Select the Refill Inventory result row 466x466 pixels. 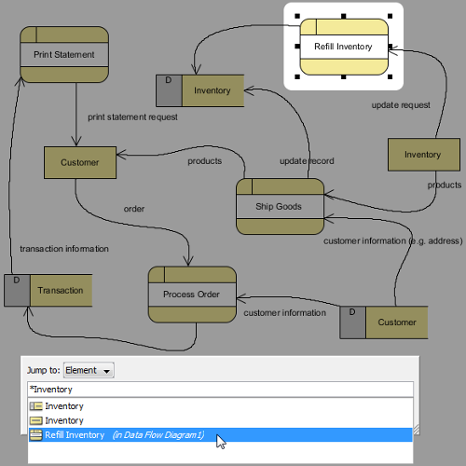220,435
